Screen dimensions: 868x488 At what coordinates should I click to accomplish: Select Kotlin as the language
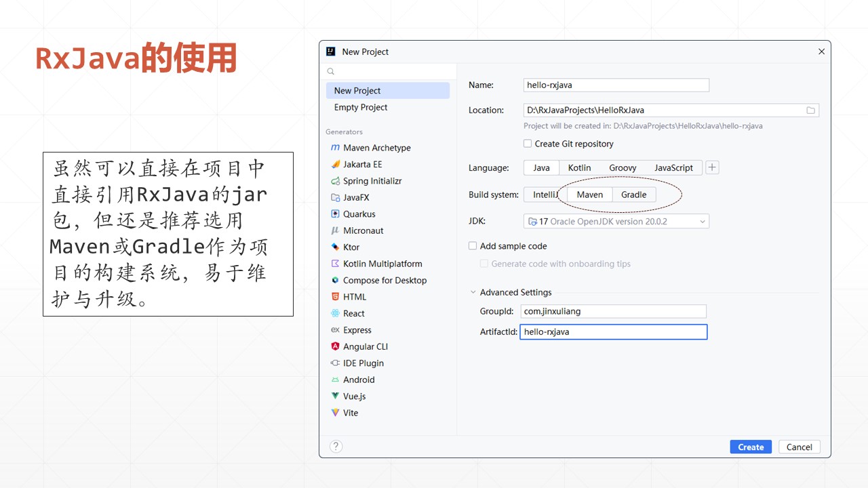(579, 167)
